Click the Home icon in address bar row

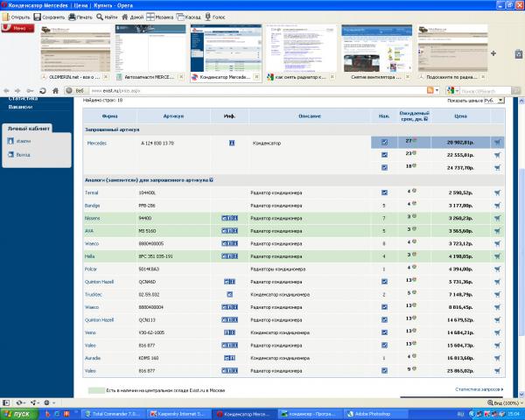tap(56, 91)
